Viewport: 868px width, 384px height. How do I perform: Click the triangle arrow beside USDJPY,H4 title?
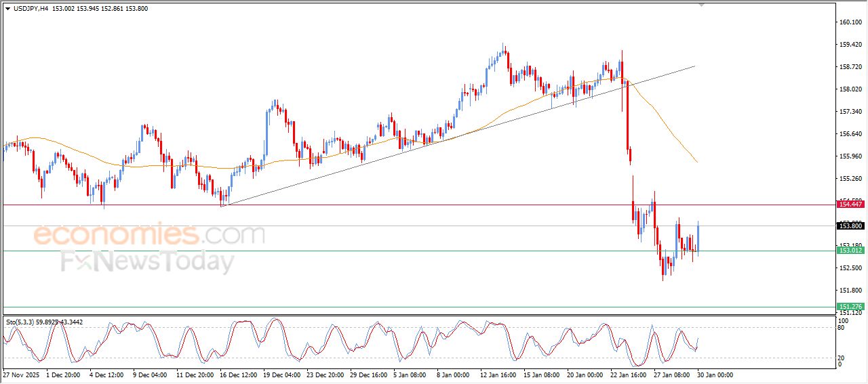click(x=7, y=9)
